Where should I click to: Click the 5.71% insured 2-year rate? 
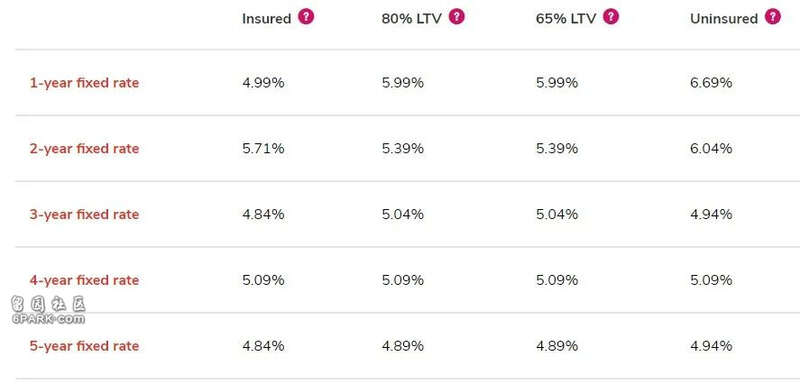tap(263, 148)
